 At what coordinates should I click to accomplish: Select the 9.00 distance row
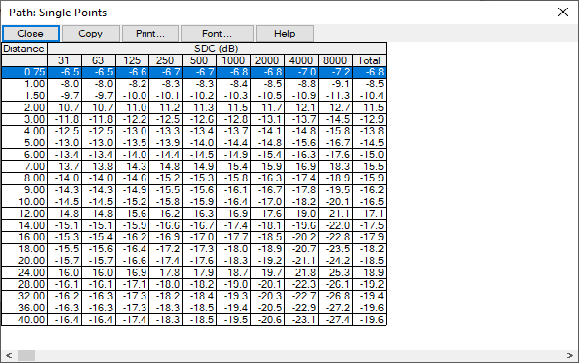(x=194, y=190)
